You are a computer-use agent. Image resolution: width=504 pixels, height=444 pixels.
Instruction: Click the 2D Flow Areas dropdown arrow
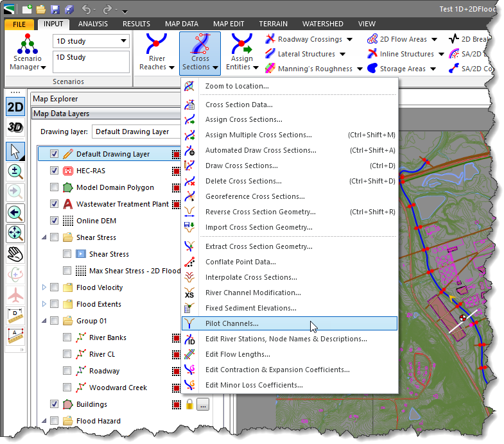click(434, 40)
